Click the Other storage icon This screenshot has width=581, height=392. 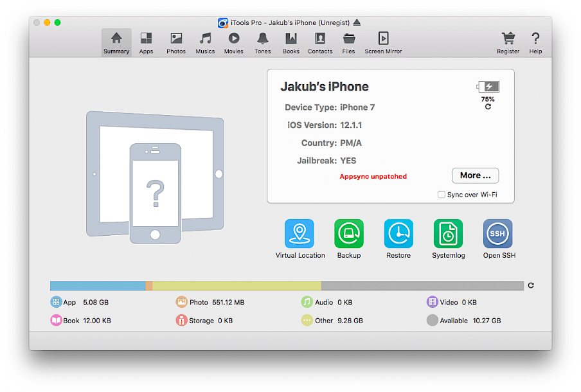307,320
